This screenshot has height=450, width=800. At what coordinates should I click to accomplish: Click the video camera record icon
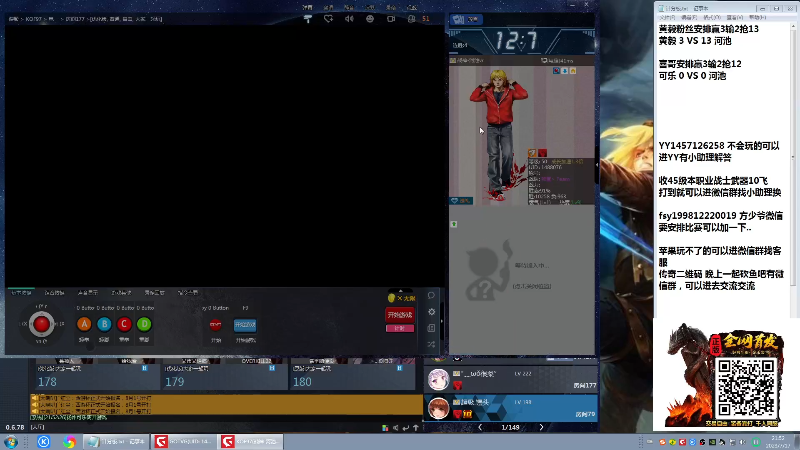point(391,19)
